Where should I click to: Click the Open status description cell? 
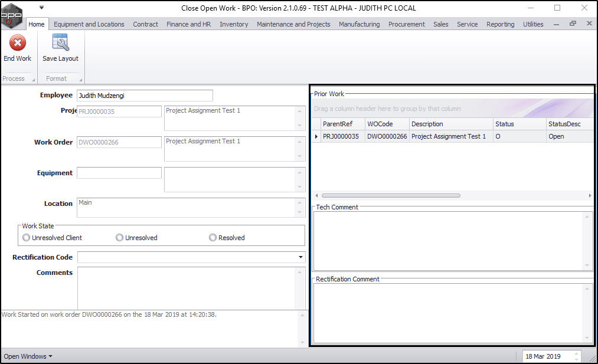tap(570, 136)
